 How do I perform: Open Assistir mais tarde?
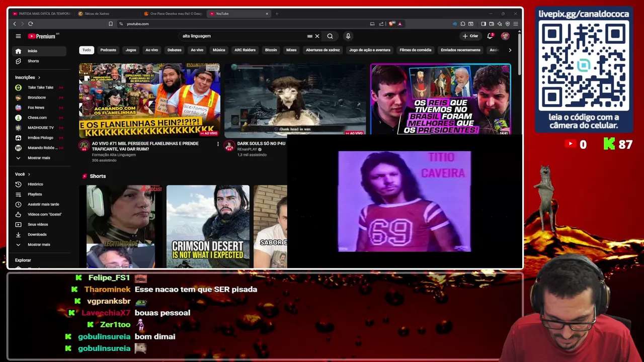point(39,204)
